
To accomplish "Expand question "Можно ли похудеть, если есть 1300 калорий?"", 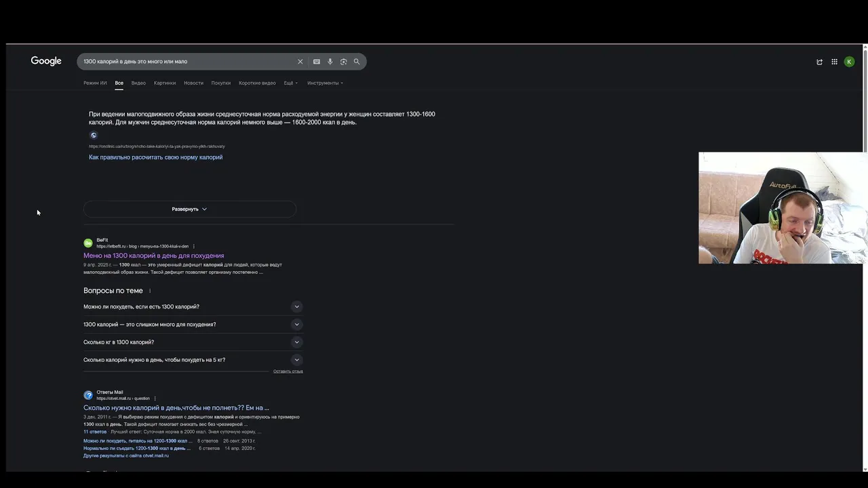I will (296, 307).
